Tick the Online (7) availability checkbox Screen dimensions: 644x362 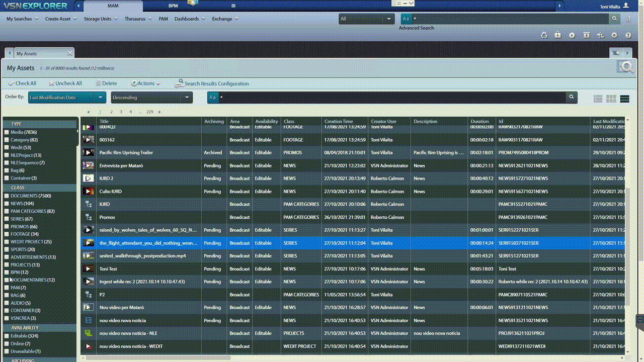7,344
